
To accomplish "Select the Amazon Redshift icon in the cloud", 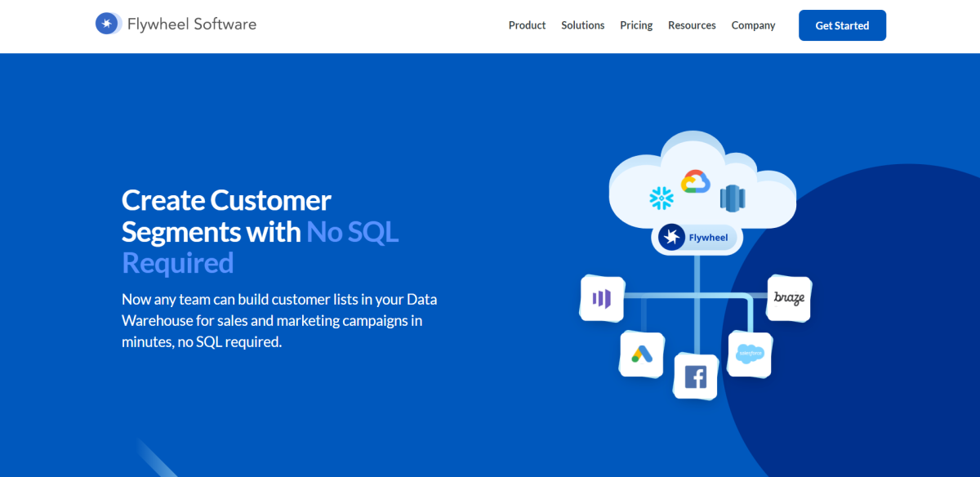I will (x=733, y=196).
